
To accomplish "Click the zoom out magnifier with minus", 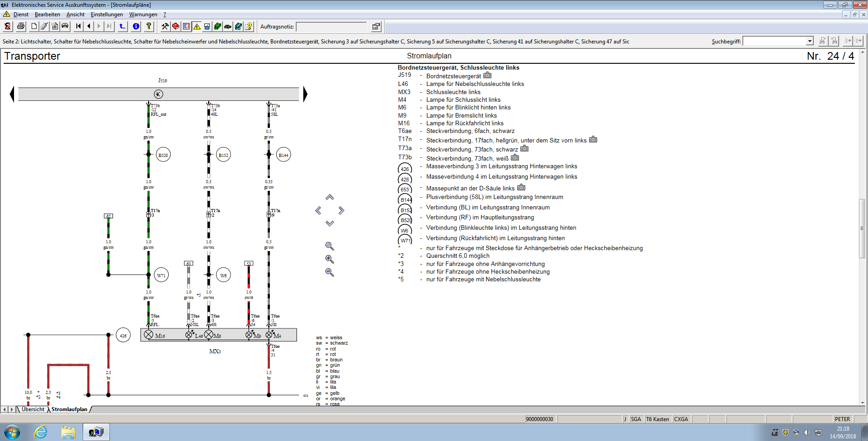I will click(x=330, y=272).
